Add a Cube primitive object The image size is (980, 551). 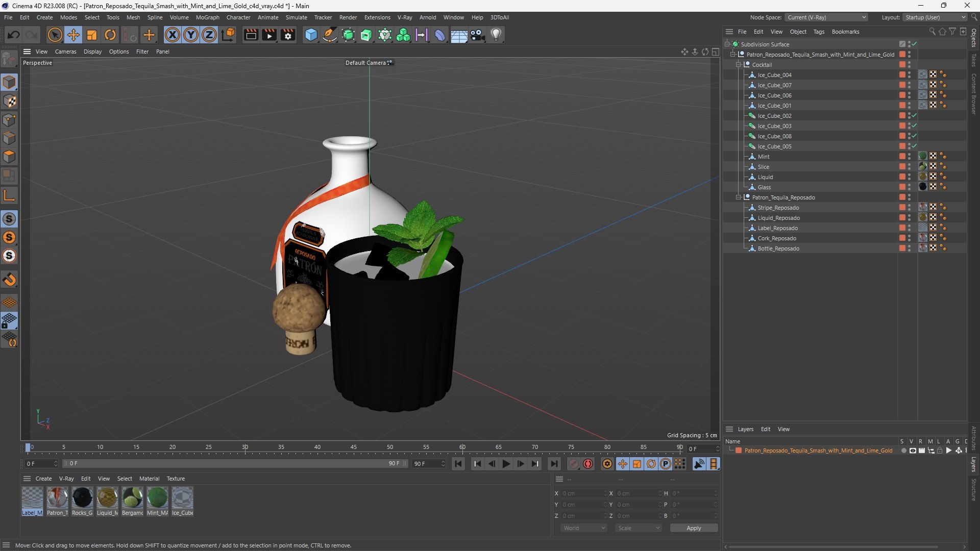311,35
